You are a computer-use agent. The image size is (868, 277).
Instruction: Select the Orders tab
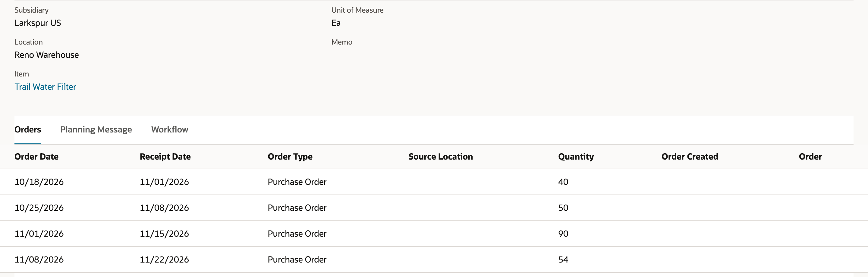[x=28, y=129]
